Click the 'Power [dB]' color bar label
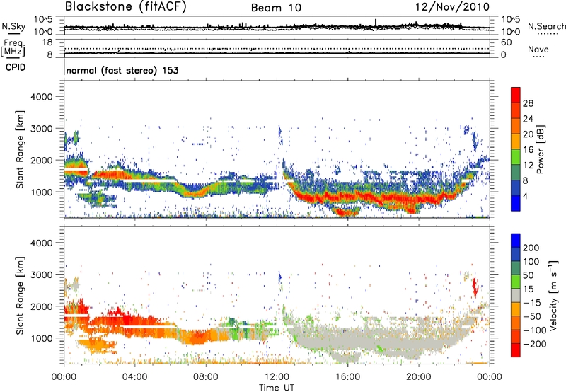The height and width of the screenshot is (392, 566). pyautogui.click(x=540, y=149)
